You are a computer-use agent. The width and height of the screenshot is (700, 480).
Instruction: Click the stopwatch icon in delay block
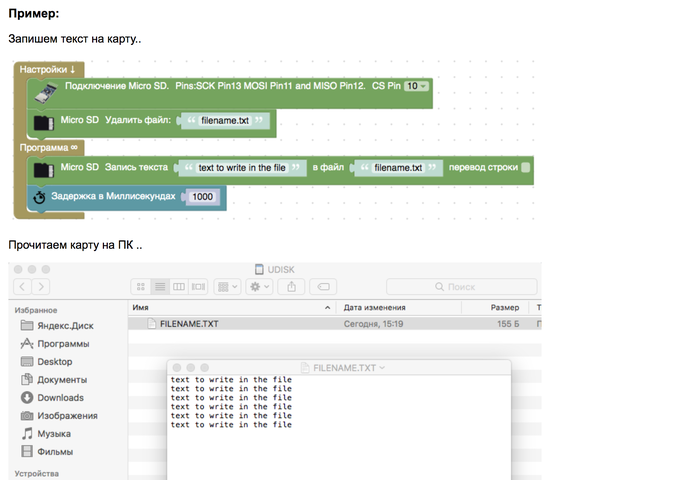[39, 198]
